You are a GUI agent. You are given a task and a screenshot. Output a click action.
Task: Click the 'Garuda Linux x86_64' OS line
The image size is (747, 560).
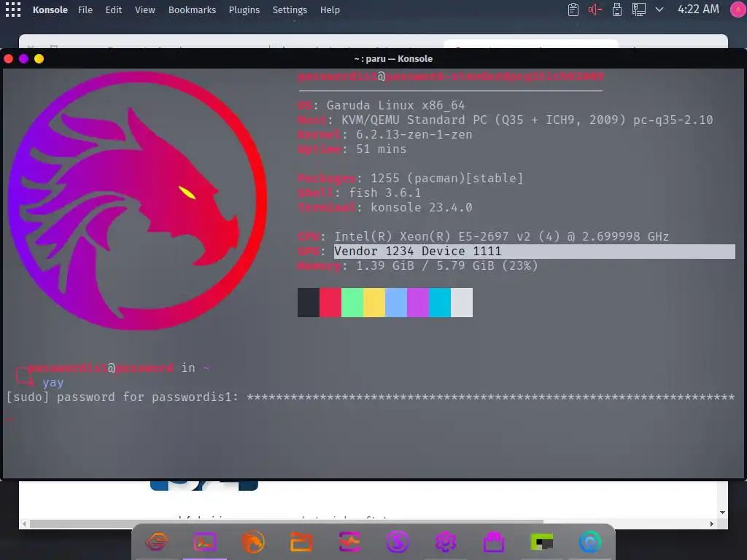click(x=395, y=105)
